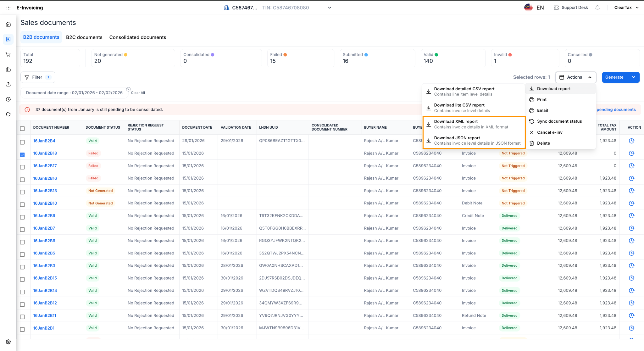Tick the select-all header checkbox

pyautogui.click(x=22, y=129)
